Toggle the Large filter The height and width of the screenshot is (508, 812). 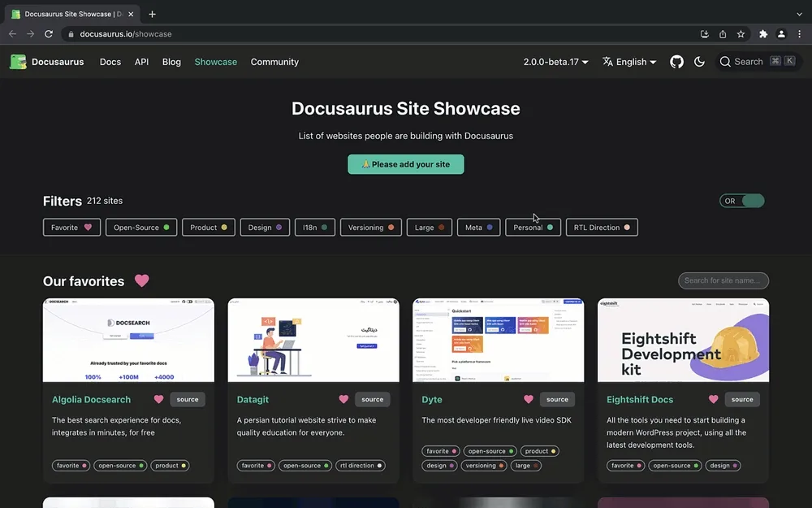(x=430, y=227)
